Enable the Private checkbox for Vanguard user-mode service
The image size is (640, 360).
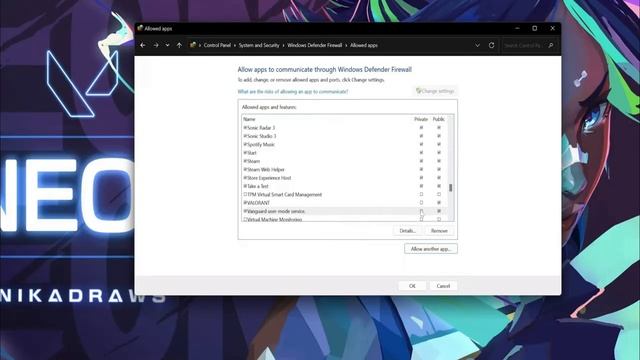click(x=421, y=211)
